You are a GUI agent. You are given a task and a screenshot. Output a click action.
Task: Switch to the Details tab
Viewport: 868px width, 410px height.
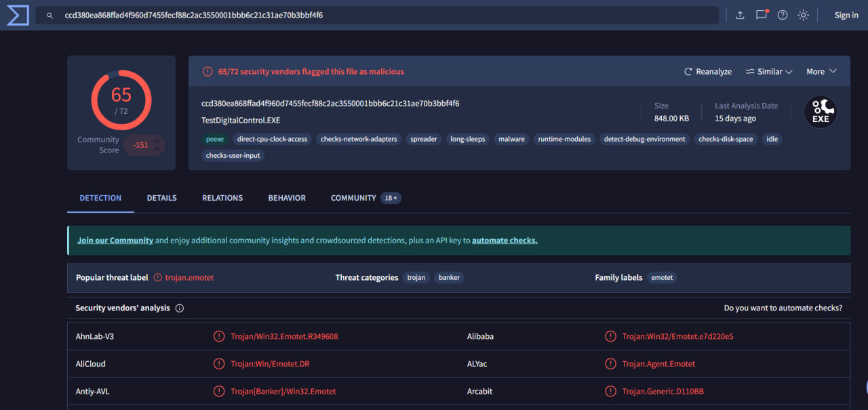pyautogui.click(x=161, y=198)
